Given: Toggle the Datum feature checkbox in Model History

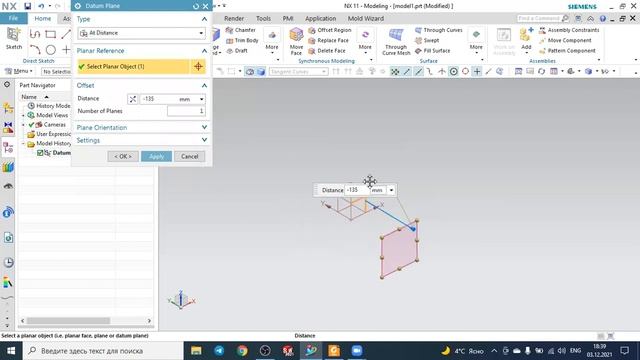Looking at the screenshot, I should pos(40,153).
